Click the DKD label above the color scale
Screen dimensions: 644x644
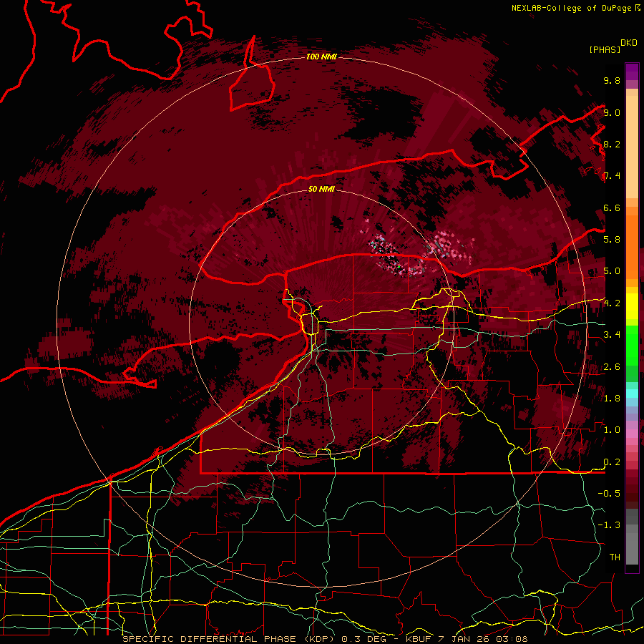point(629,43)
